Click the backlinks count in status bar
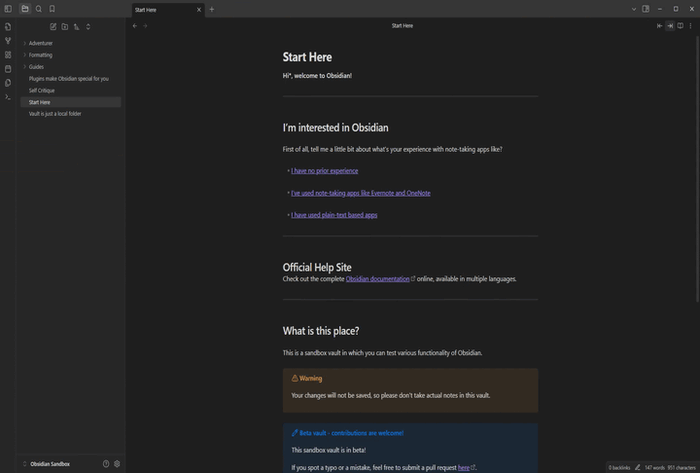Image resolution: width=700 pixels, height=473 pixels. [619, 468]
